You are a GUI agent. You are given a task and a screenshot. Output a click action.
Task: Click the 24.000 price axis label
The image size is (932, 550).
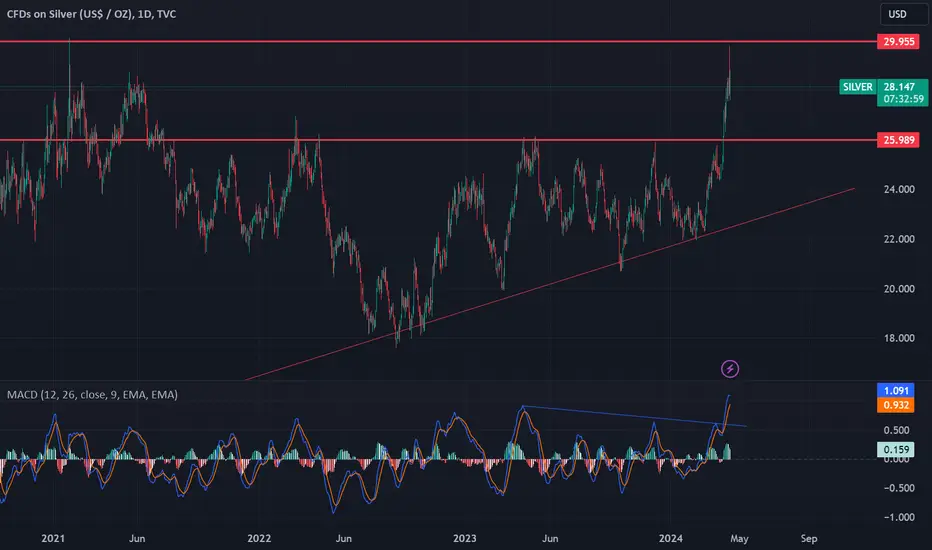pyautogui.click(x=899, y=190)
